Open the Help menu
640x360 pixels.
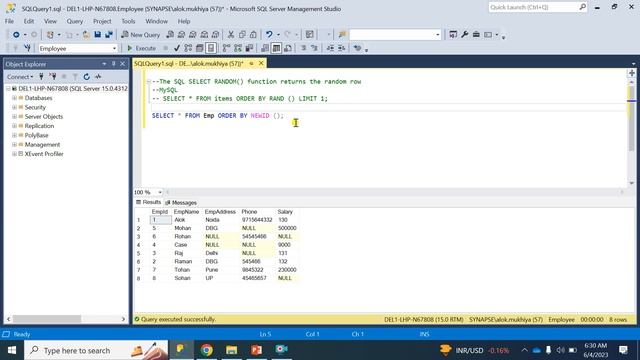point(184,21)
